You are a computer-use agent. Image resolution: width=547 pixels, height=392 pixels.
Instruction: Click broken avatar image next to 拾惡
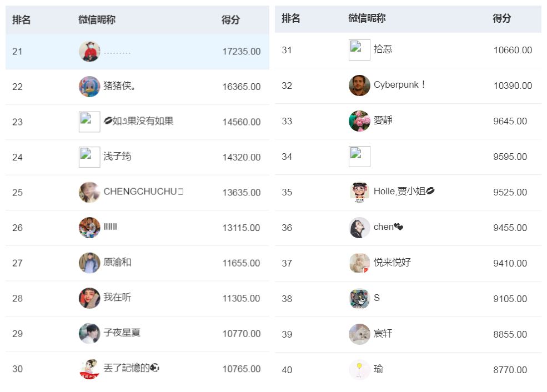tap(359, 50)
